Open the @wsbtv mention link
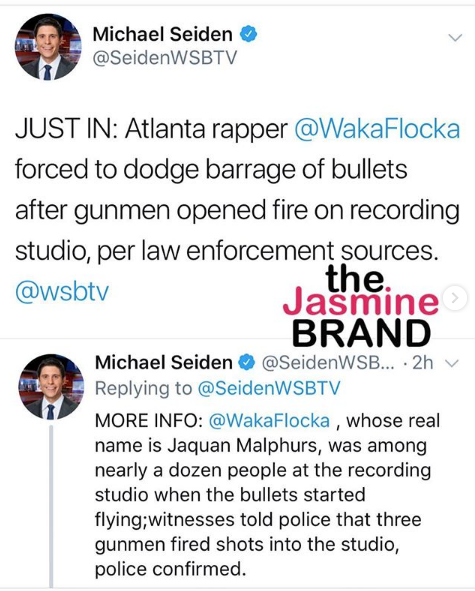This screenshot has height=591, width=475. [x=62, y=291]
